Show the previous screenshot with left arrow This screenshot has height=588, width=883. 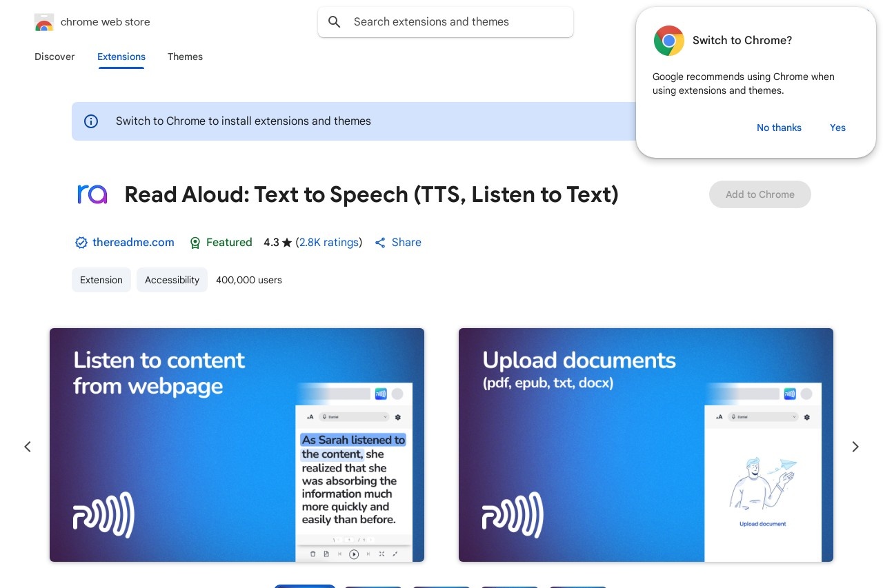click(x=28, y=447)
